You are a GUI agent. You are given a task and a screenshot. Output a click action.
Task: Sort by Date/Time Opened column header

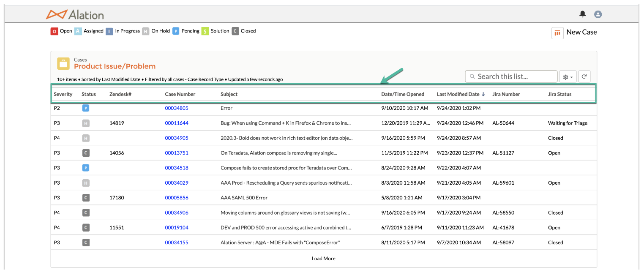403,94
